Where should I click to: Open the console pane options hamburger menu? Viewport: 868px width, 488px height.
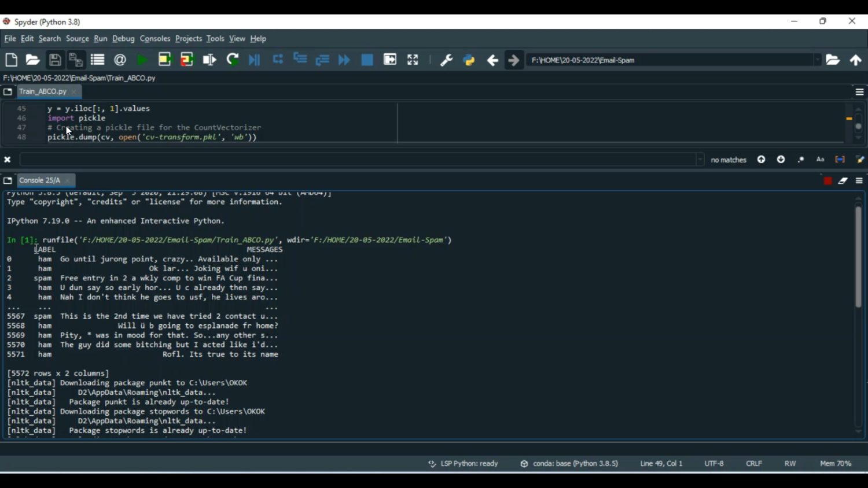[x=859, y=181]
